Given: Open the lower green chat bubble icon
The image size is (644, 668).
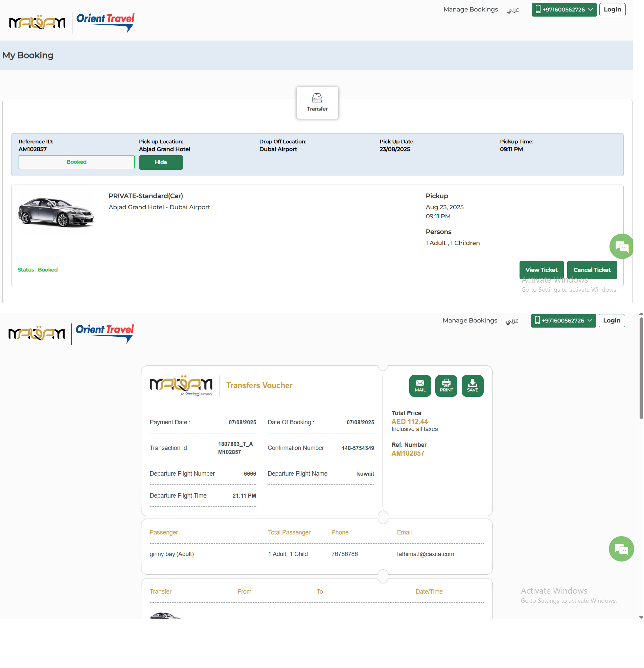Looking at the screenshot, I should [621, 549].
